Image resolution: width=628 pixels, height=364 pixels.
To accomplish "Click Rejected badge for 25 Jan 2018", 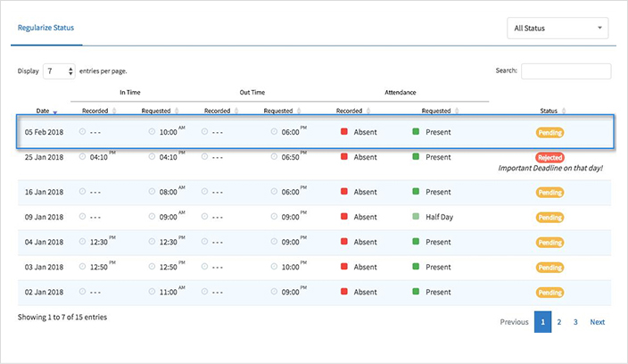I will click(x=549, y=157).
